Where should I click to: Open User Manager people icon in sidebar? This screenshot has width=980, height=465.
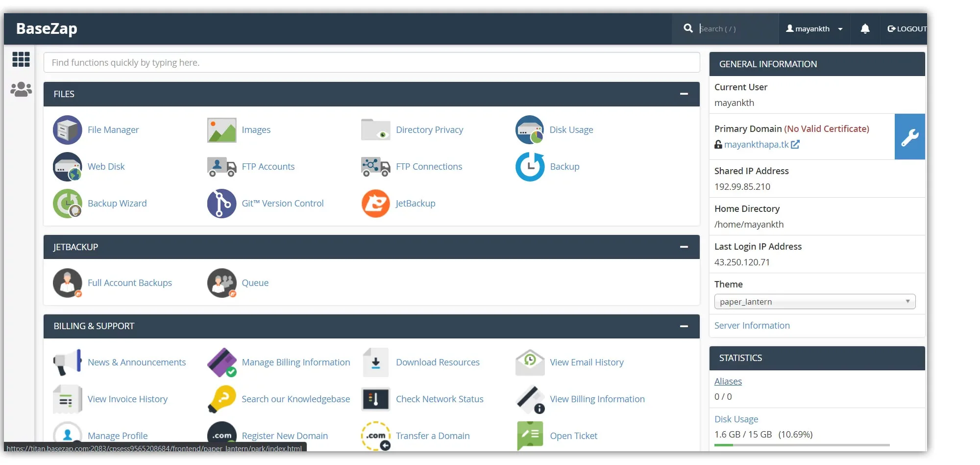click(x=21, y=89)
